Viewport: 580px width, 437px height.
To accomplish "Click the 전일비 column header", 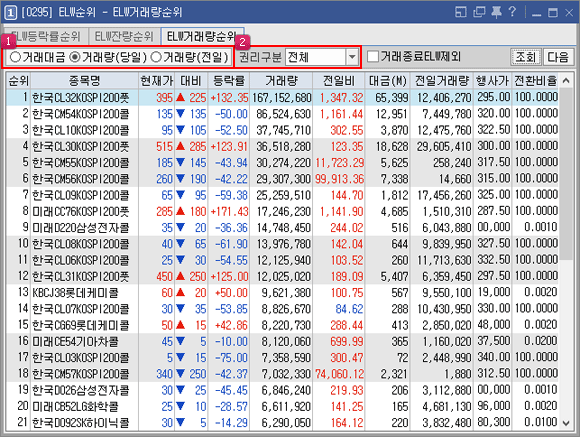I will tap(338, 81).
